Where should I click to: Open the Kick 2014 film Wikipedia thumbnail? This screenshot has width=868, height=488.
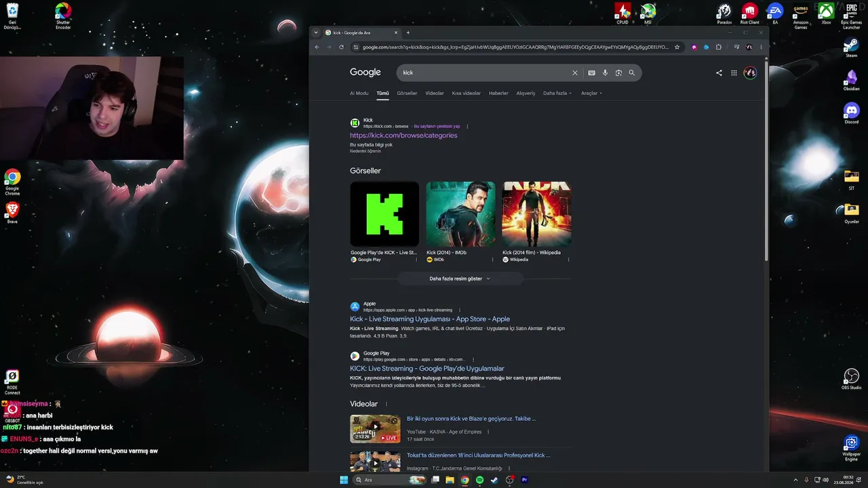tap(536, 214)
